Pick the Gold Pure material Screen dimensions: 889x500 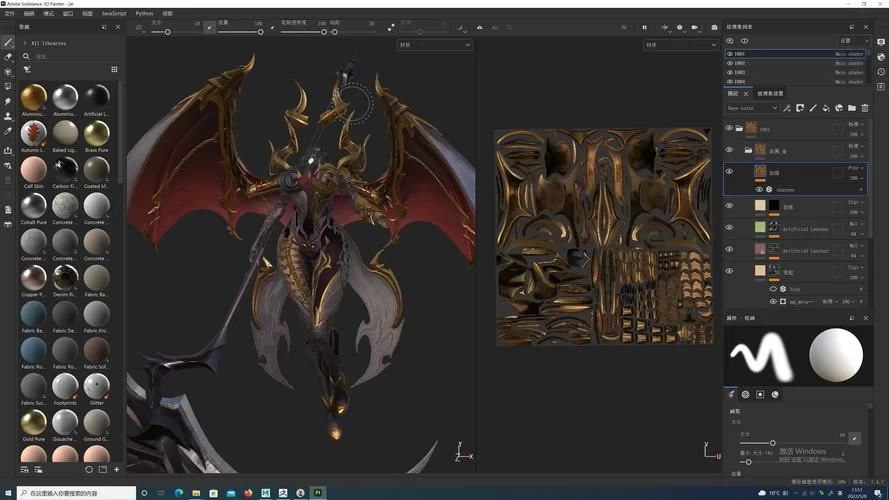click(33, 425)
